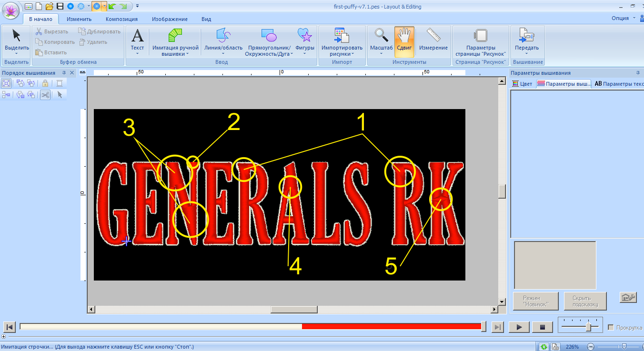The width and height of the screenshot is (644, 351).
Task: Click the Режим "Новичок" button
Action: (535, 301)
